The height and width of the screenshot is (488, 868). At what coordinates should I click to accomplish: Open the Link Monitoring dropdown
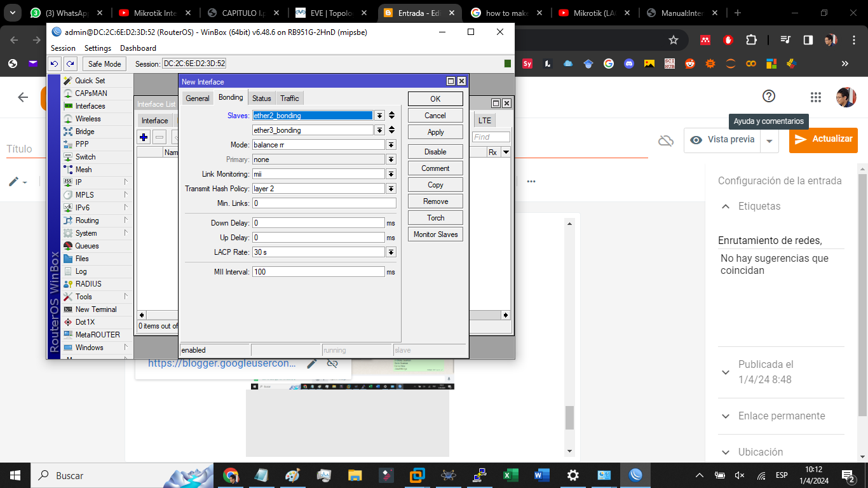coord(391,174)
